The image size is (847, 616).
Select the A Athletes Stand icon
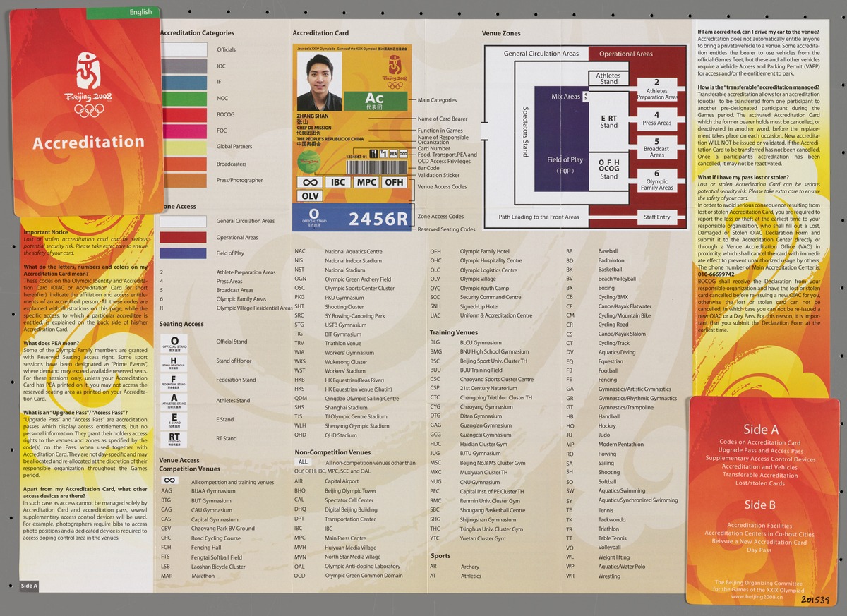click(174, 401)
